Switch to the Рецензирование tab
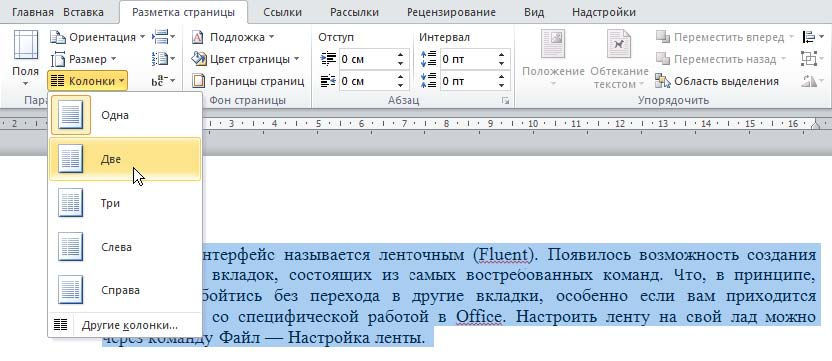832x361 pixels. tap(451, 12)
